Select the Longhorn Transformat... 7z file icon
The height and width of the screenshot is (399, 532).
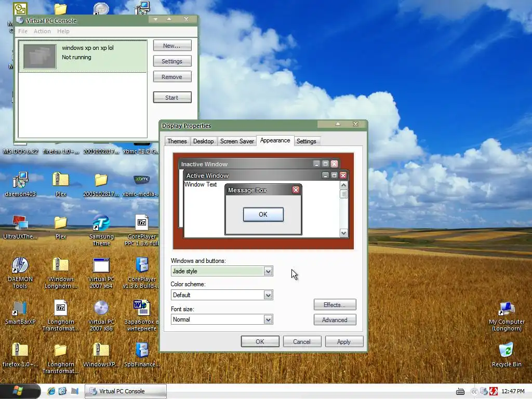tap(61, 308)
